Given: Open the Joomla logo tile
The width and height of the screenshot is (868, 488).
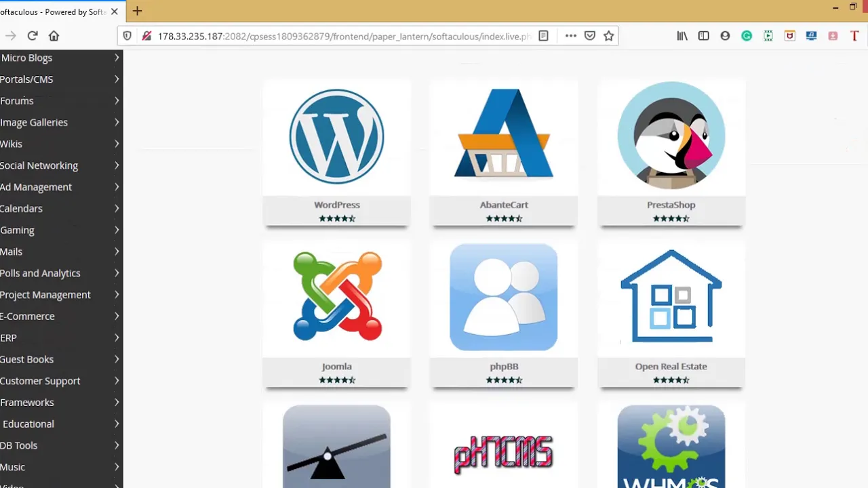Looking at the screenshot, I should 337,296.
